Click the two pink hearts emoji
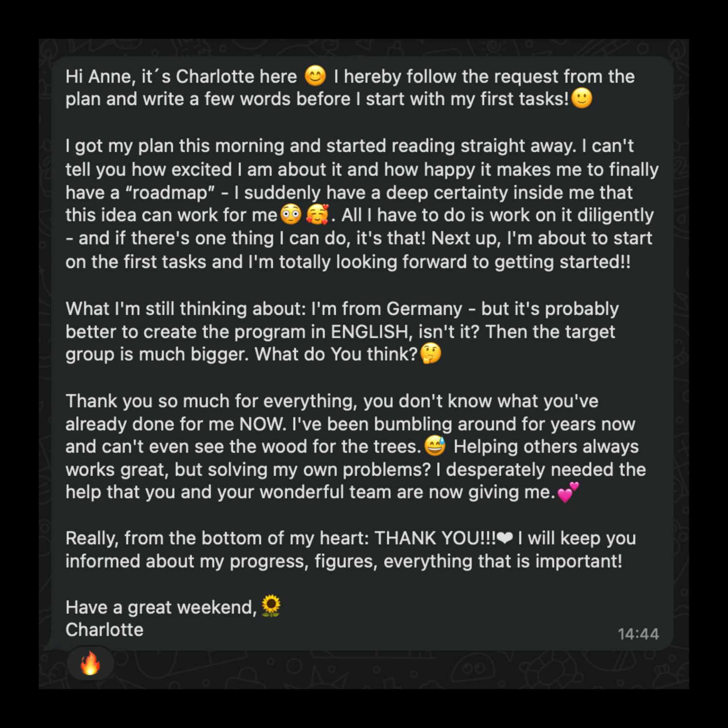This screenshot has width=728, height=728. [x=568, y=492]
